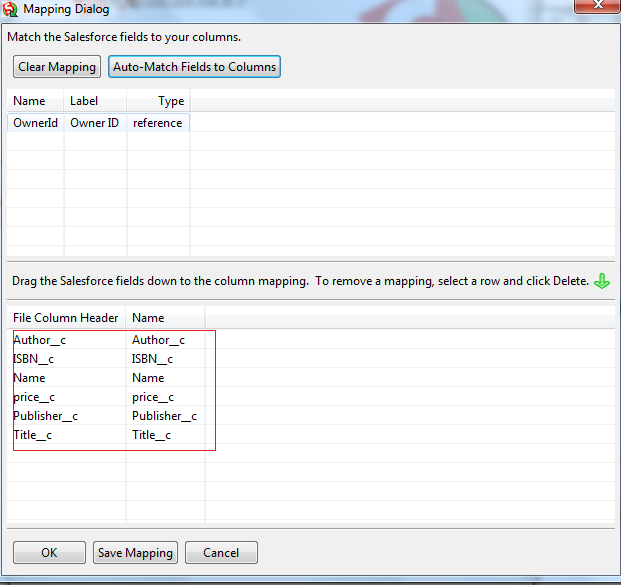Click the mapped ISBN__c Salesforce name cell

coord(152,359)
